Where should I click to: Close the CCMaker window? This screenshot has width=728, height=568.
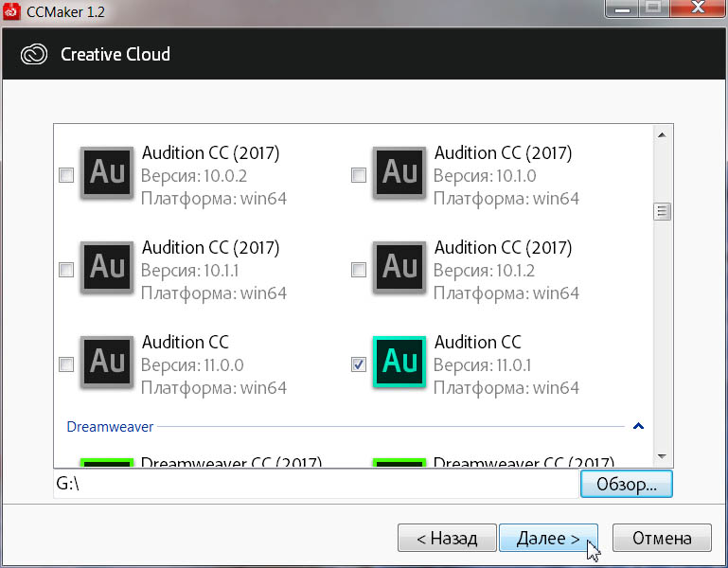[698, 9]
